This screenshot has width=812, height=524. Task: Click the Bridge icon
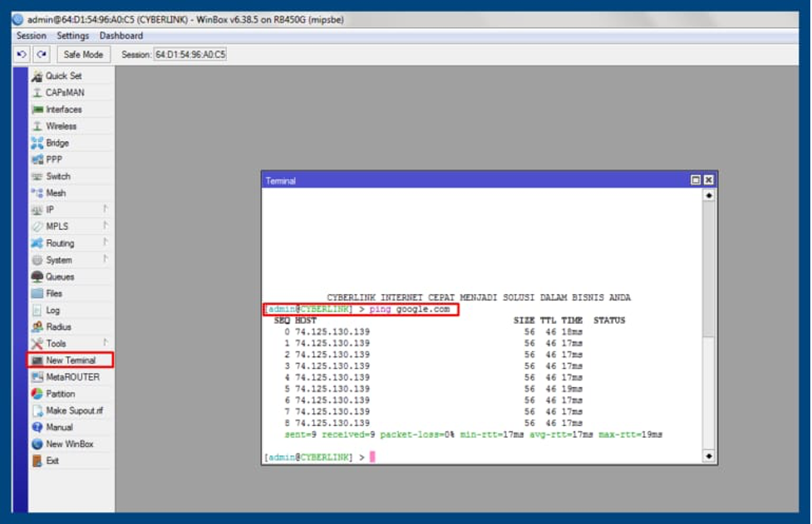pos(37,143)
